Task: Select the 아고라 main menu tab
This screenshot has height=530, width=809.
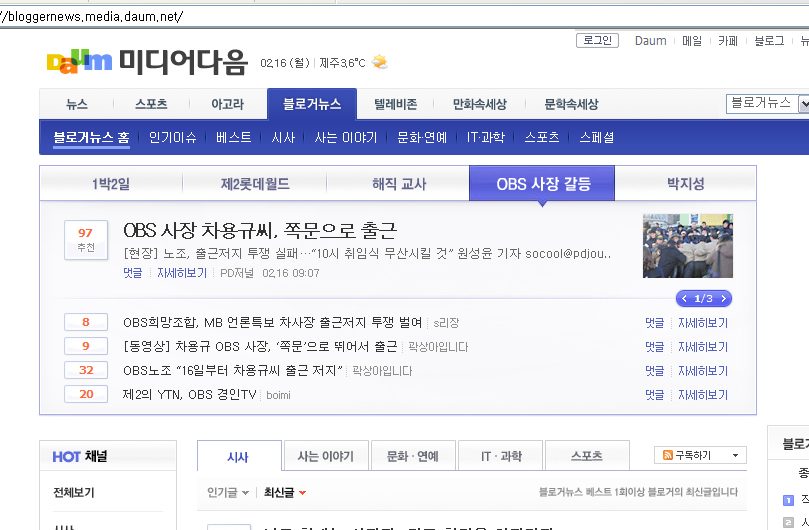Action: click(x=228, y=104)
